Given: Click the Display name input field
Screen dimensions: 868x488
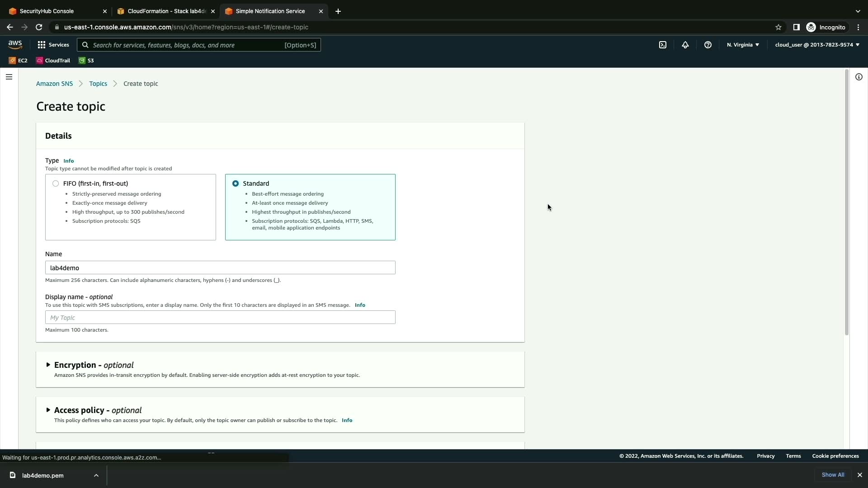Looking at the screenshot, I should tap(220, 317).
